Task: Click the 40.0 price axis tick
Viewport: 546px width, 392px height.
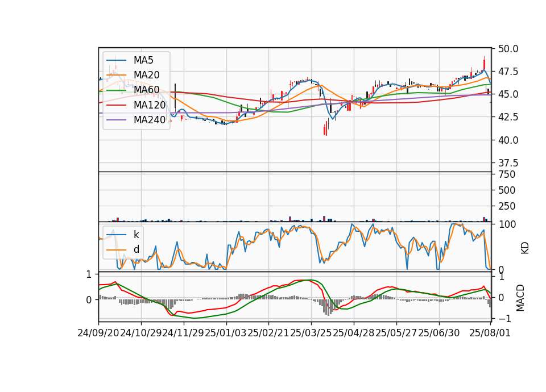Action: pos(508,140)
